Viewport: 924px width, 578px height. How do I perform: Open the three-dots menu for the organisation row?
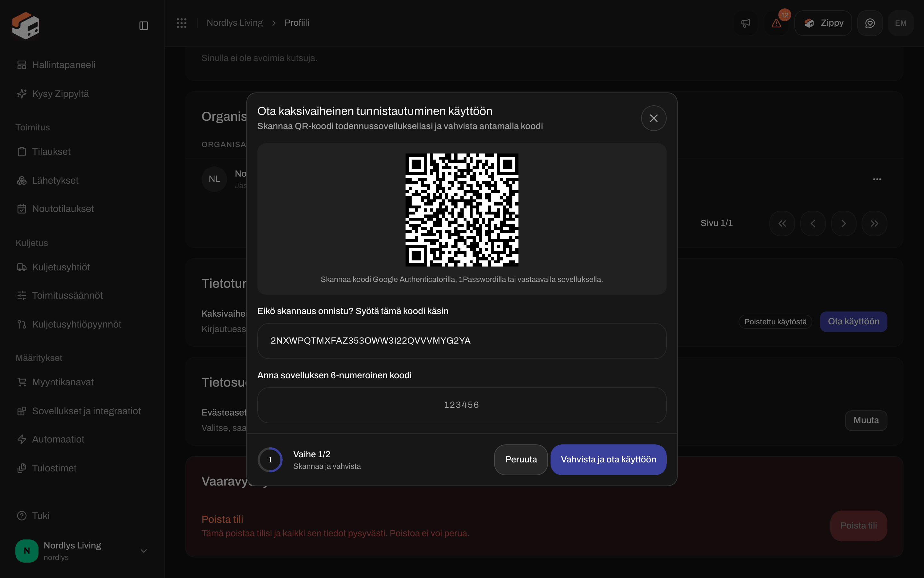(877, 179)
